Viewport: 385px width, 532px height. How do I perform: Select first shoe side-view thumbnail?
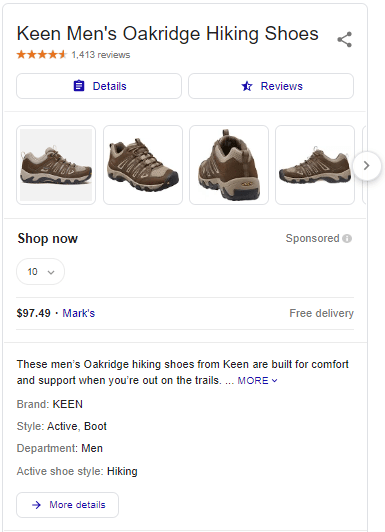coord(56,165)
